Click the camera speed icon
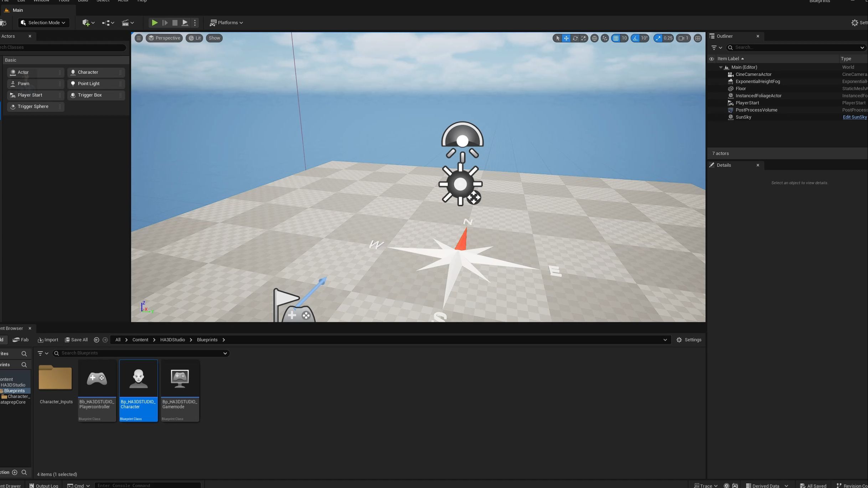Image resolution: width=868 pixels, height=488 pixels. [x=683, y=38]
